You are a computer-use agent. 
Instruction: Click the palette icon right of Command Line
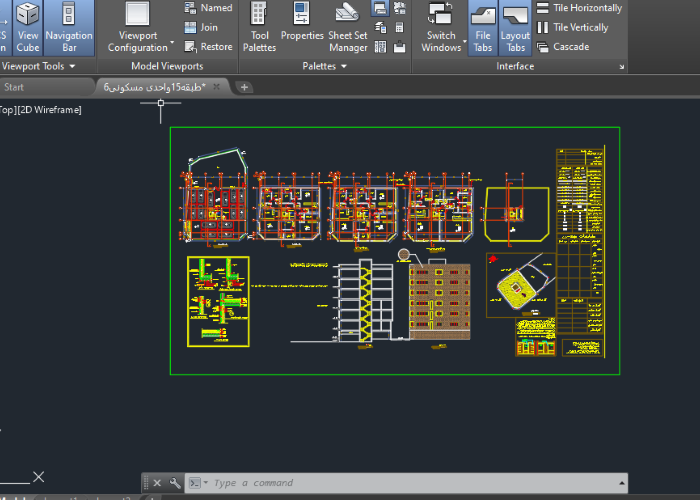[400, 8]
